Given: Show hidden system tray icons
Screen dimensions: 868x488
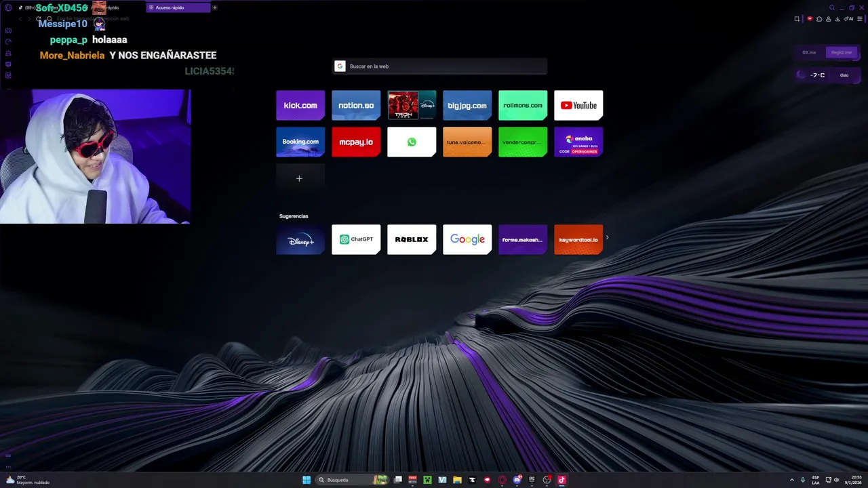Looking at the screenshot, I should [x=791, y=480].
